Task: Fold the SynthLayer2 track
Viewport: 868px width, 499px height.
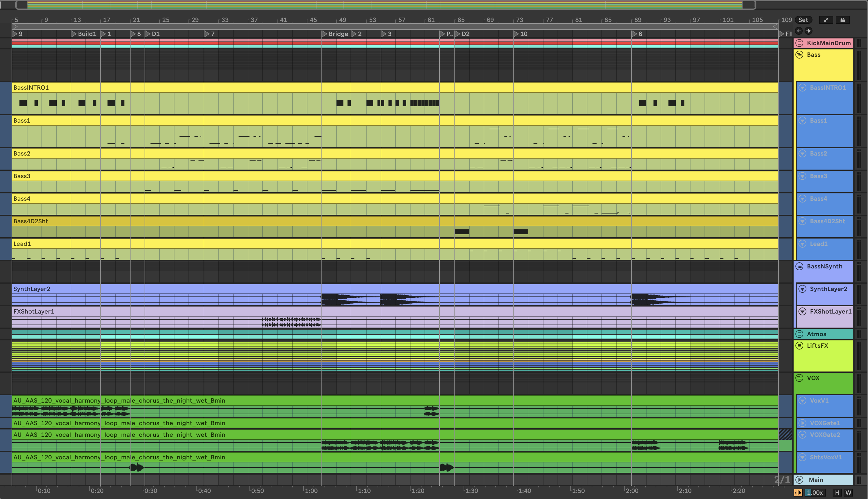Action: click(802, 289)
